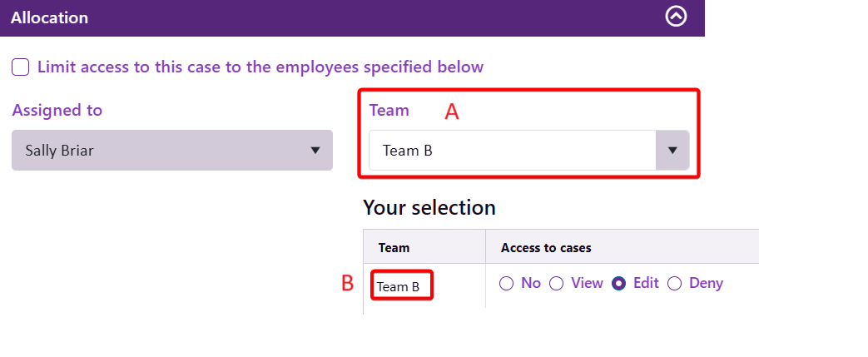Click the Allocation header title
Image resolution: width=868 pixels, height=357 pixels.
(x=50, y=17)
